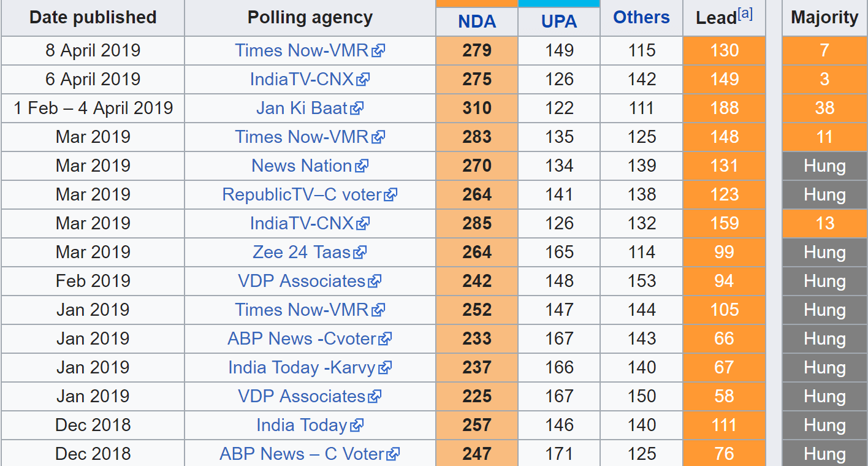Screen dimensions: 868x466
Task: Follow footnote [a] beside Lead header
Action: pos(745,13)
